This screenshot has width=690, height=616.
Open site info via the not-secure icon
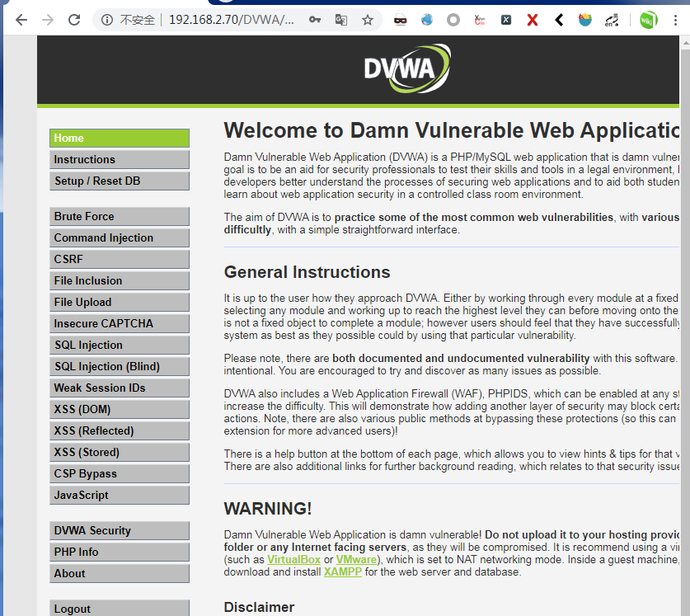pyautogui.click(x=107, y=20)
